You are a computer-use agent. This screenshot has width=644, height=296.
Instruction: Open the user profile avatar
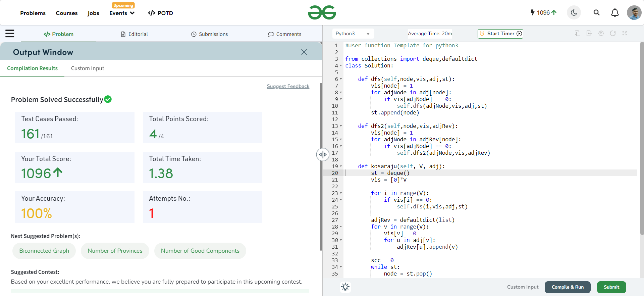(x=634, y=13)
